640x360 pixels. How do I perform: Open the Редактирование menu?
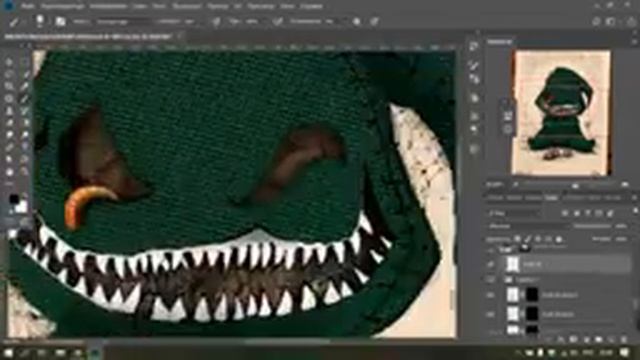62,6
